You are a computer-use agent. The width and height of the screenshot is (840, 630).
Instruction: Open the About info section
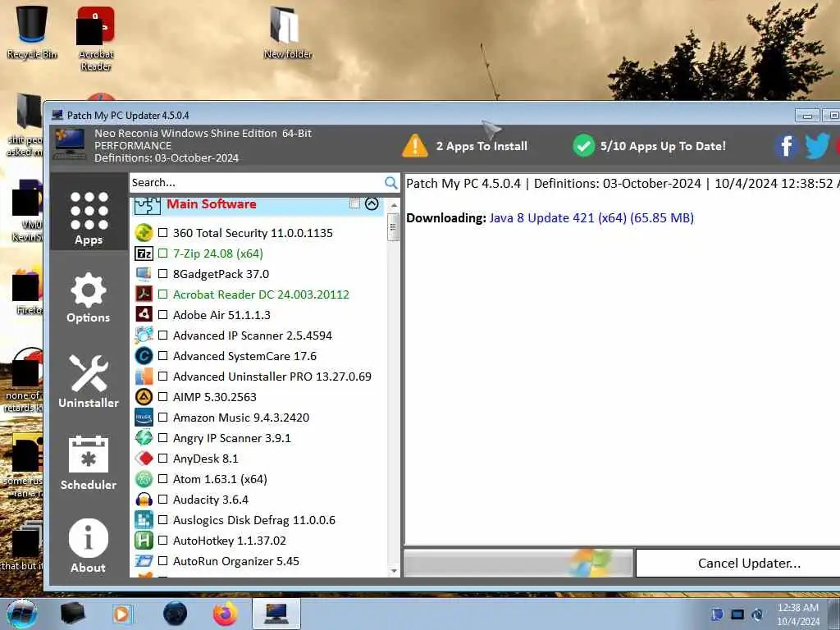89,546
